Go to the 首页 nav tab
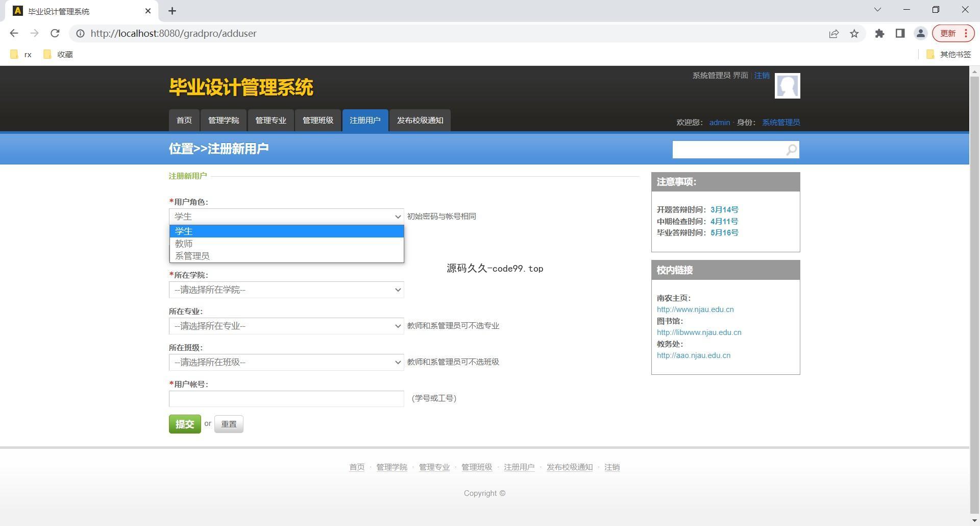The image size is (980, 526). coord(184,121)
